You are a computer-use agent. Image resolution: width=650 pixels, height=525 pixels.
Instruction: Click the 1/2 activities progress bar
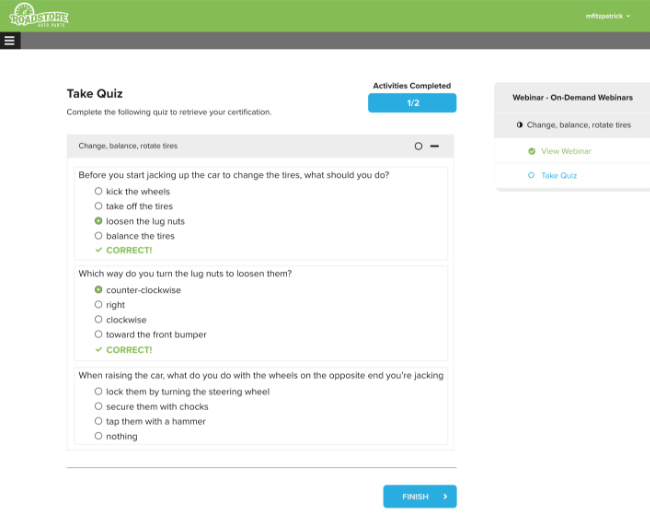click(x=412, y=103)
